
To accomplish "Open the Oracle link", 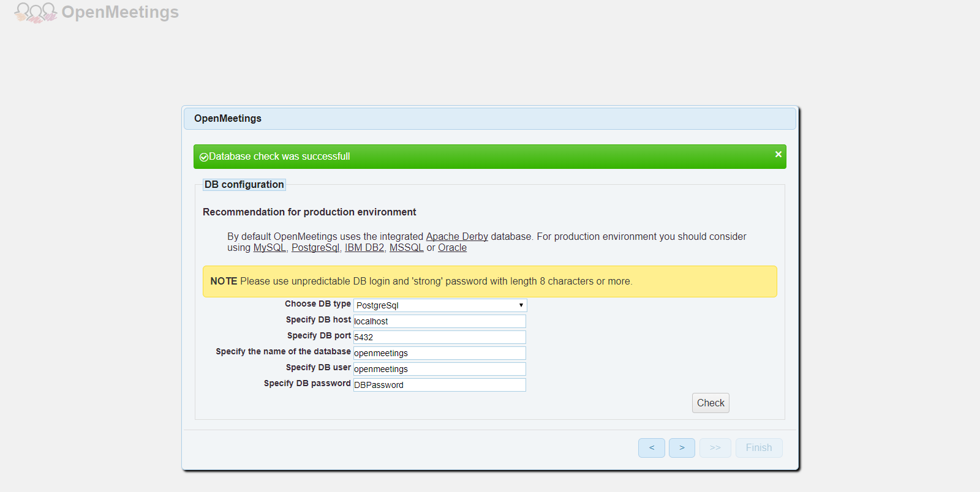I will [x=452, y=247].
